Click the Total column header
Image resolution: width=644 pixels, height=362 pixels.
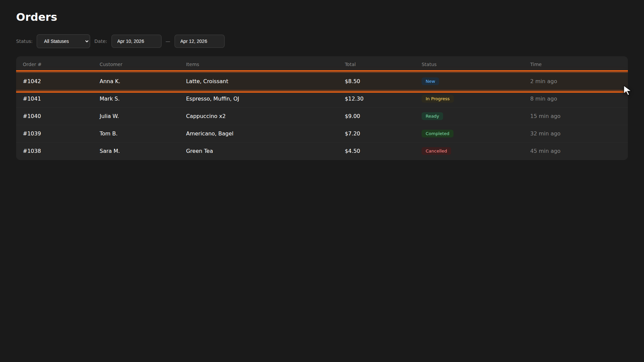[x=350, y=64]
